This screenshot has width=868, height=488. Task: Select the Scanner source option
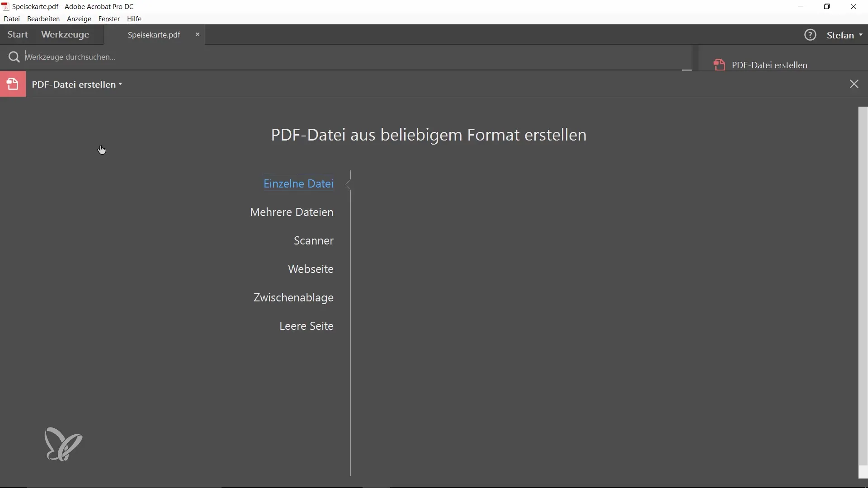(x=314, y=240)
